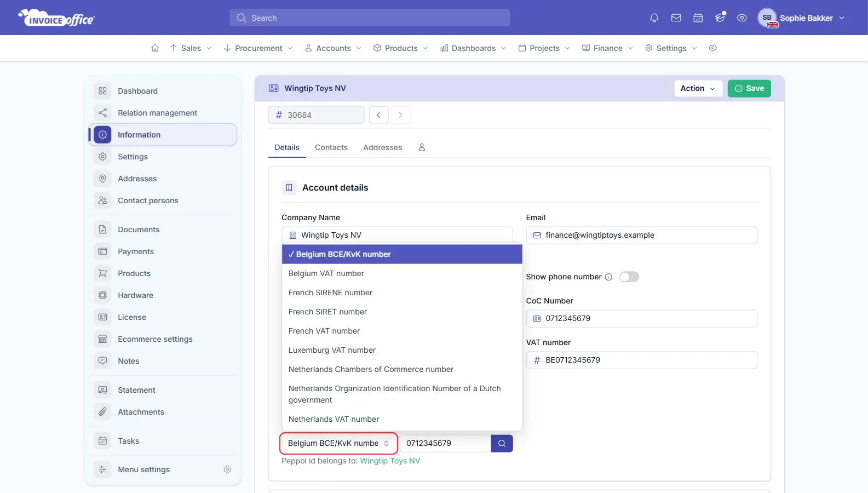Click the green Save button
The width and height of the screenshot is (868, 493).
click(x=749, y=88)
